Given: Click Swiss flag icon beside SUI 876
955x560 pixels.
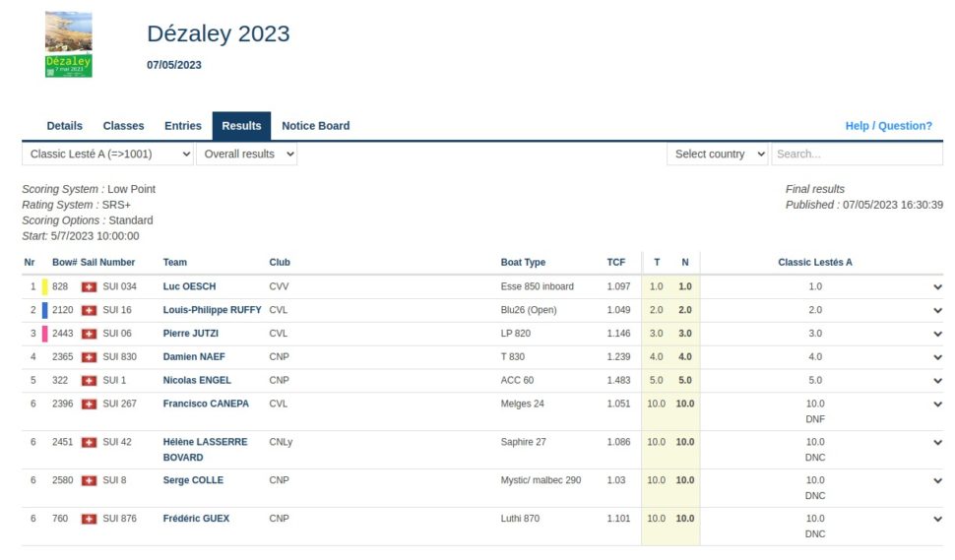Looking at the screenshot, I should (x=90, y=519).
